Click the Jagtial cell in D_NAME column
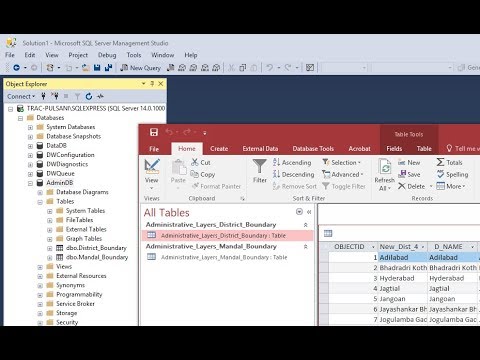 click(453, 289)
